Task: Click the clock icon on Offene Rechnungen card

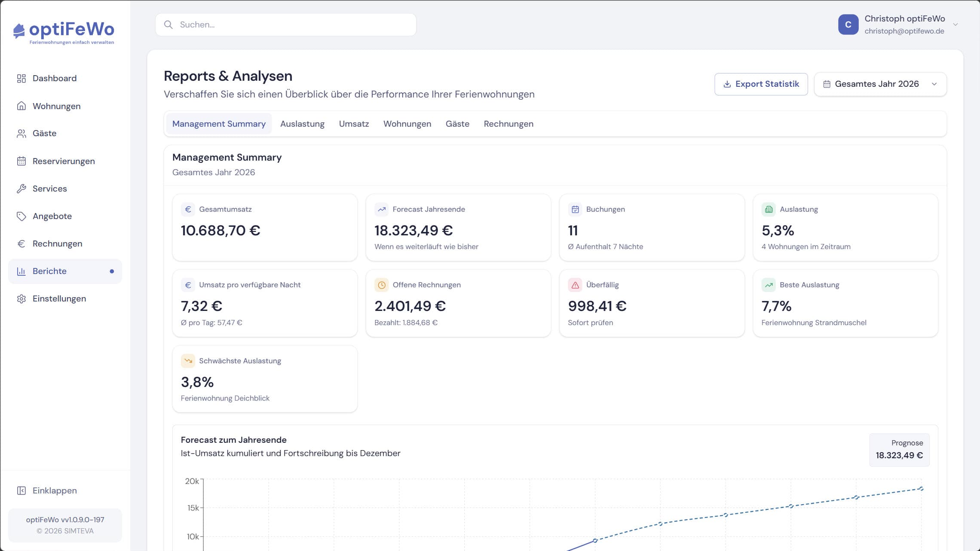Action: point(381,285)
